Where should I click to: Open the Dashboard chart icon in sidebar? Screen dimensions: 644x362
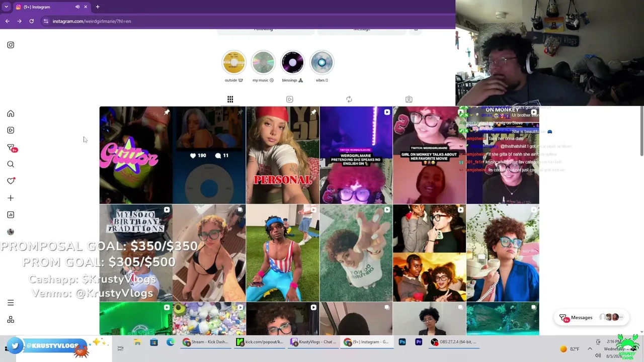11,215
